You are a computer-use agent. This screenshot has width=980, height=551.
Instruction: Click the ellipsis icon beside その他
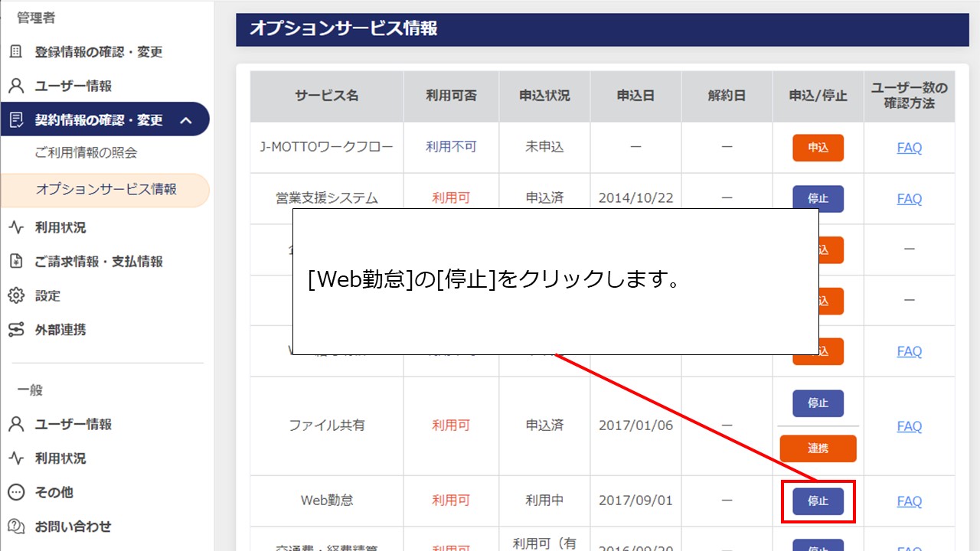[16, 492]
